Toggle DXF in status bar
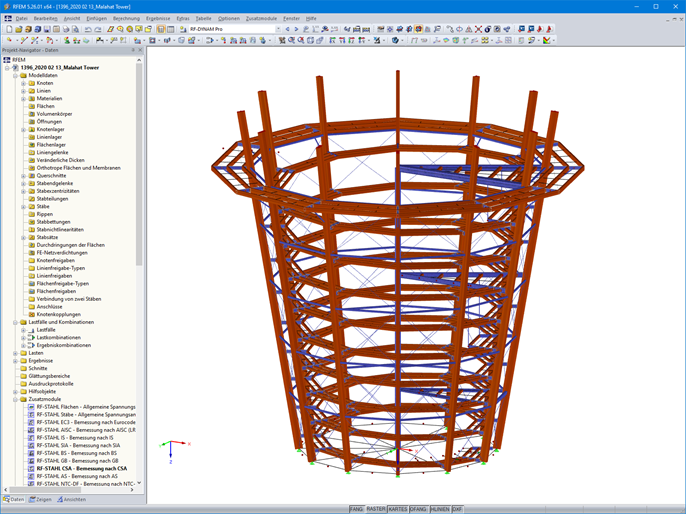 point(457,509)
